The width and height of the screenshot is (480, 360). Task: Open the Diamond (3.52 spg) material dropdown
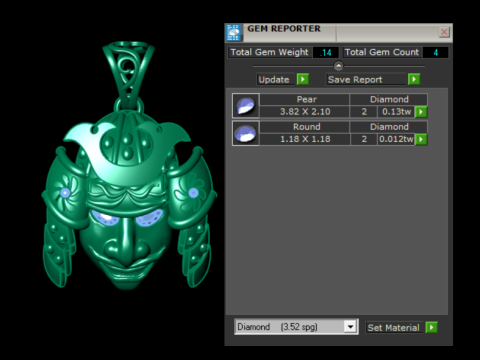tap(350, 327)
